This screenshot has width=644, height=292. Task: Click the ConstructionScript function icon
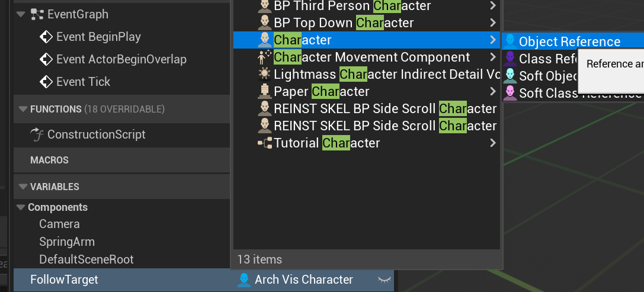coord(37,134)
